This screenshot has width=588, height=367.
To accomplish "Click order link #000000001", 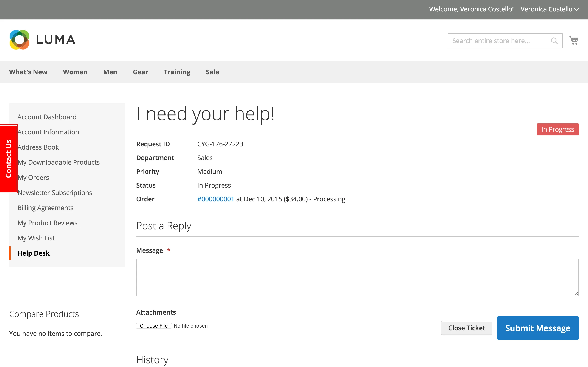I will click(x=215, y=199).
